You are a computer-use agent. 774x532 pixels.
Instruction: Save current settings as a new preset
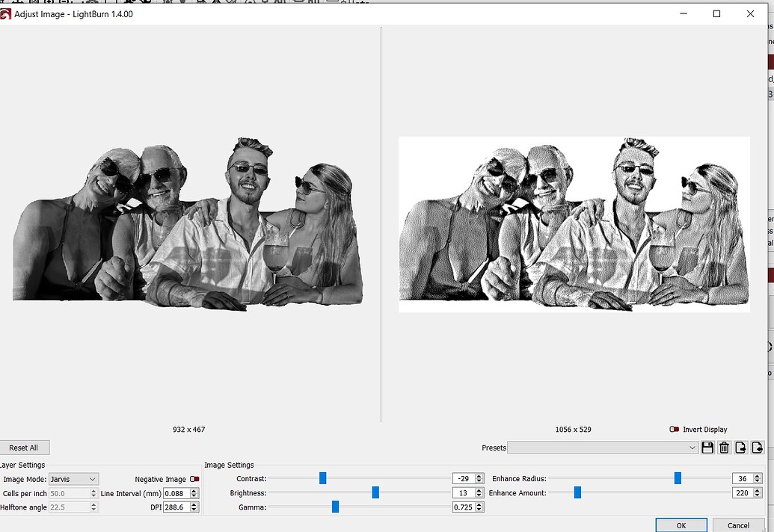coord(707,447)
